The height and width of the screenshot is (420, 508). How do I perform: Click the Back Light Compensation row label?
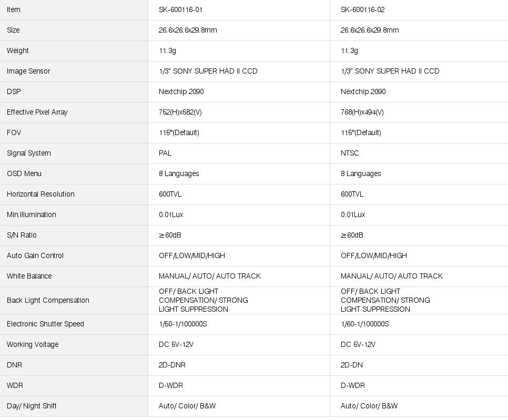[48, 300]
